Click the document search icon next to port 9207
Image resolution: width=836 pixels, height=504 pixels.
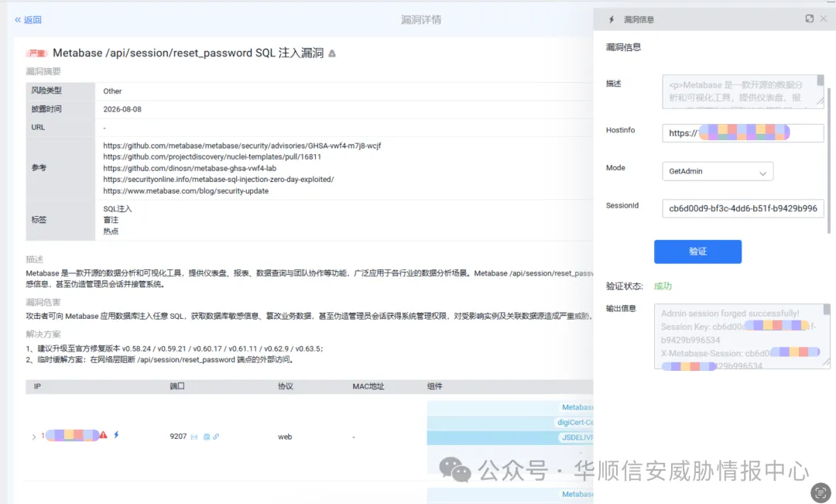click(x=207, y=437)
